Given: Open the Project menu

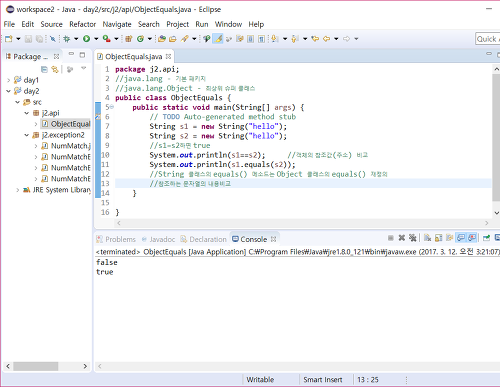Looking at the screenshot, I should tap(178, 24).
